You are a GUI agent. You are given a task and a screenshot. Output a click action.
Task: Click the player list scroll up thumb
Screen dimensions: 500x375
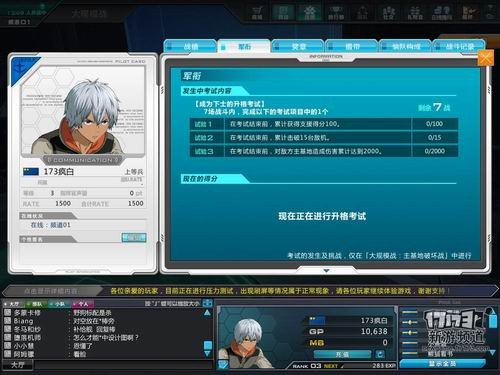492,320
